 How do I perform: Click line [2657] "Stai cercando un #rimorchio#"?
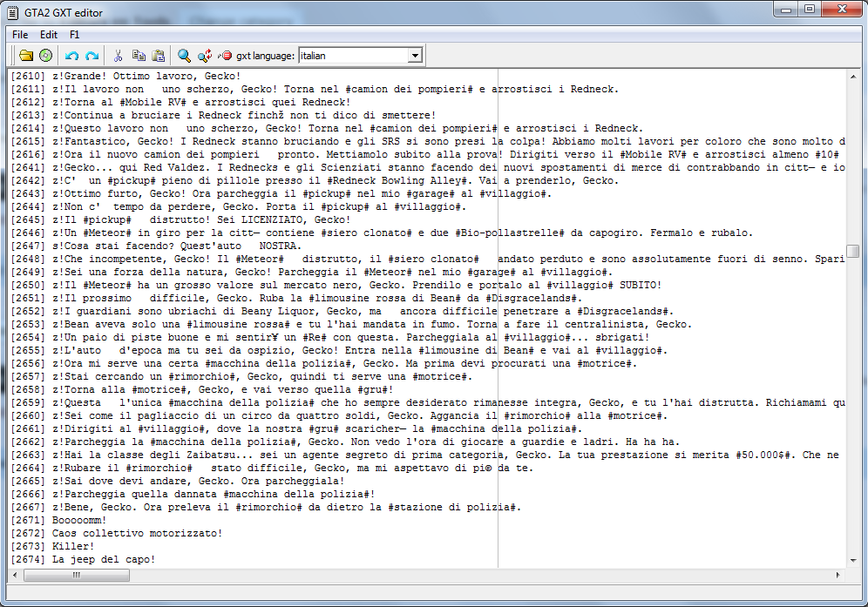[x=241, y=376]
